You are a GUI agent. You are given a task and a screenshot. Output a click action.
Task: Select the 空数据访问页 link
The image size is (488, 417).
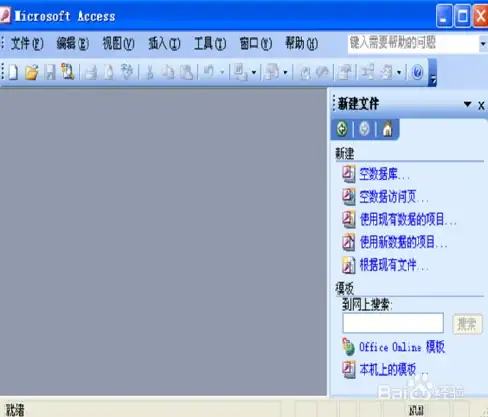click(x=393, y=197)
